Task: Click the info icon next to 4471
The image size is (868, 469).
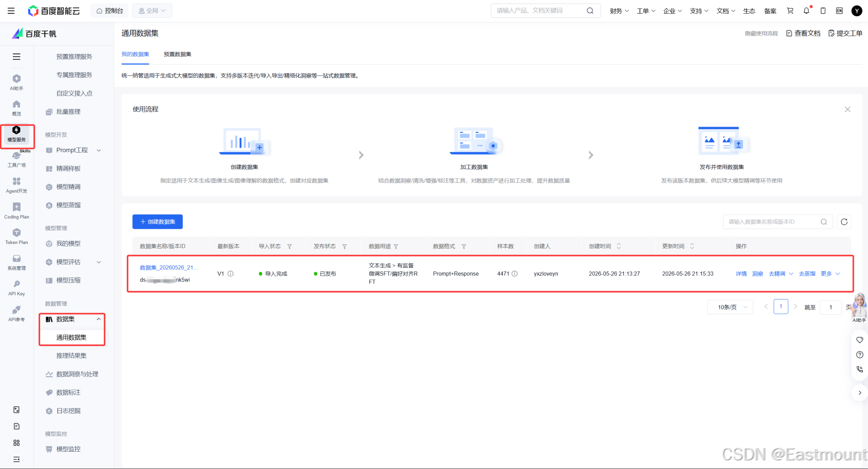Action: [x=515, y=274]
